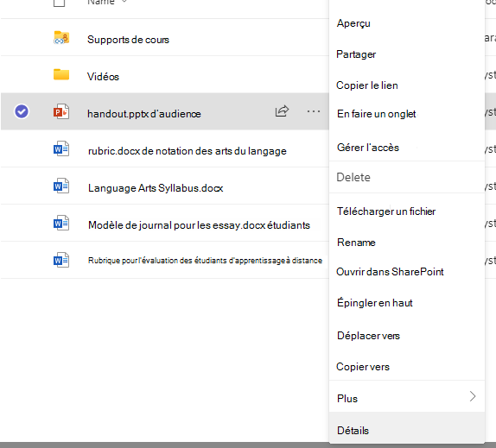496x448 pixels.
Task: Expand the Plus submenu chevron
Action: pyautogui.click(x=473, y=396)
